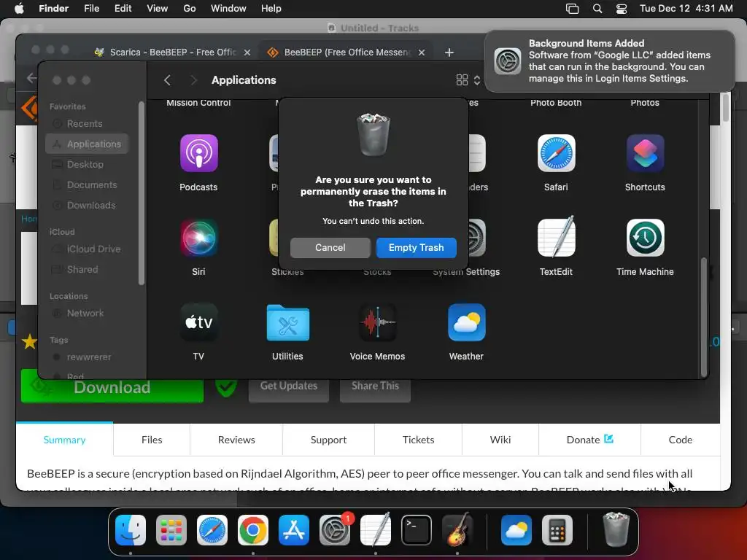The width and height of the screenshot is (747, 560).
Task: Go forward in the Finder window
Action: pyautogui.click(x=193, y=80)
